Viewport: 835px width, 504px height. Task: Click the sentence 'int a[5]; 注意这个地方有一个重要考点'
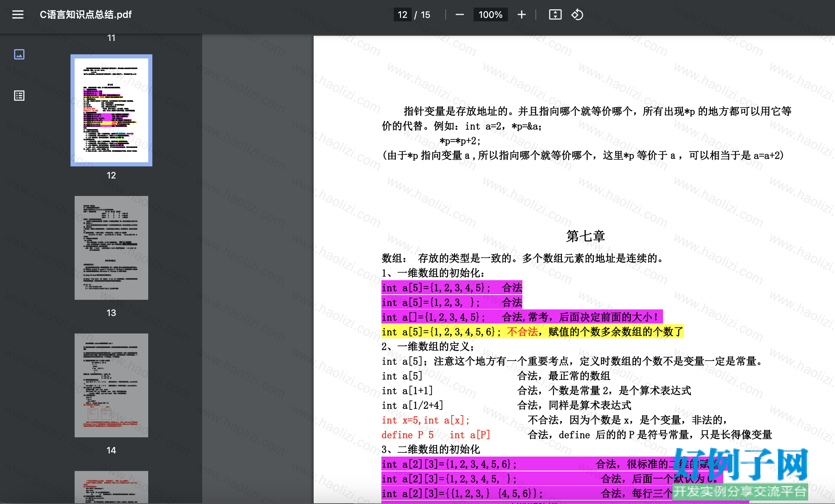pos(573,361)
